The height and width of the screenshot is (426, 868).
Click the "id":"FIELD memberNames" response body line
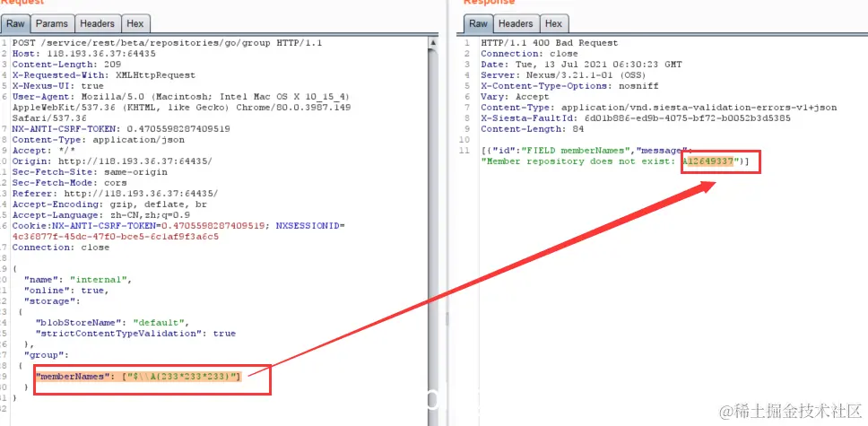(x=586, y=151)
